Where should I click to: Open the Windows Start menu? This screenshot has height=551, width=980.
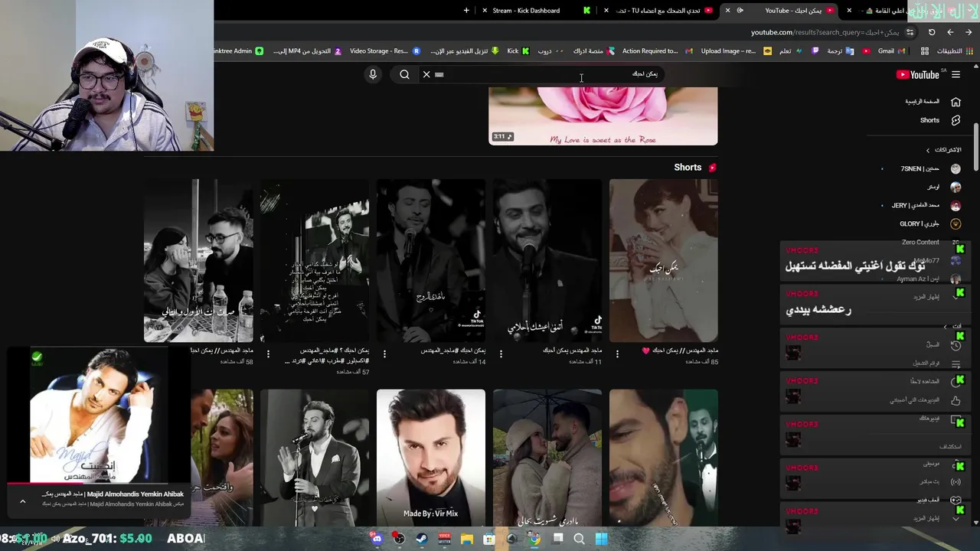[601, 539]
